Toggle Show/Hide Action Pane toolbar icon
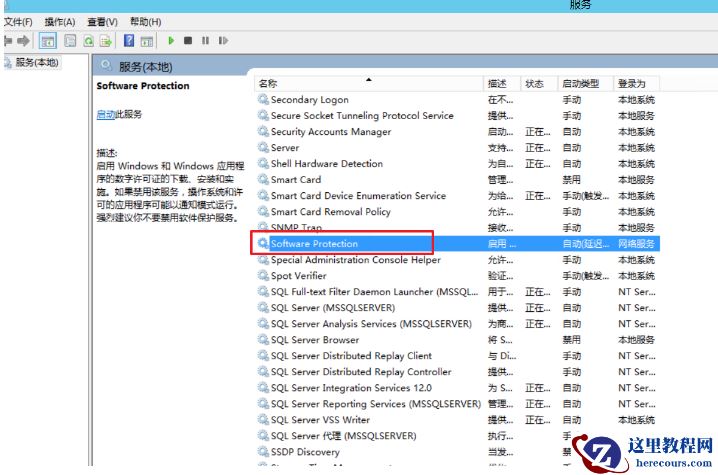Screen dimensions: 718x475 pos(147,41)
